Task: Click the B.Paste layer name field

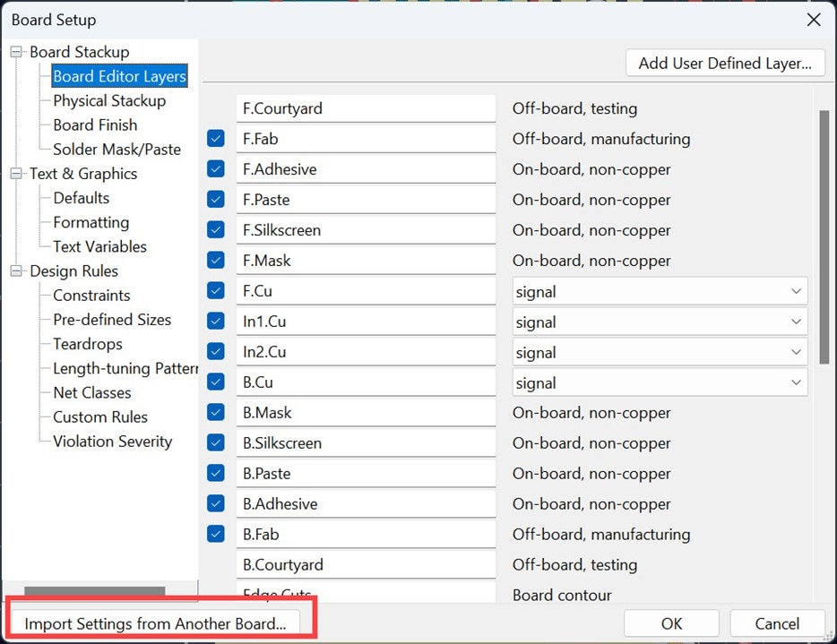Action: [366, 473]
